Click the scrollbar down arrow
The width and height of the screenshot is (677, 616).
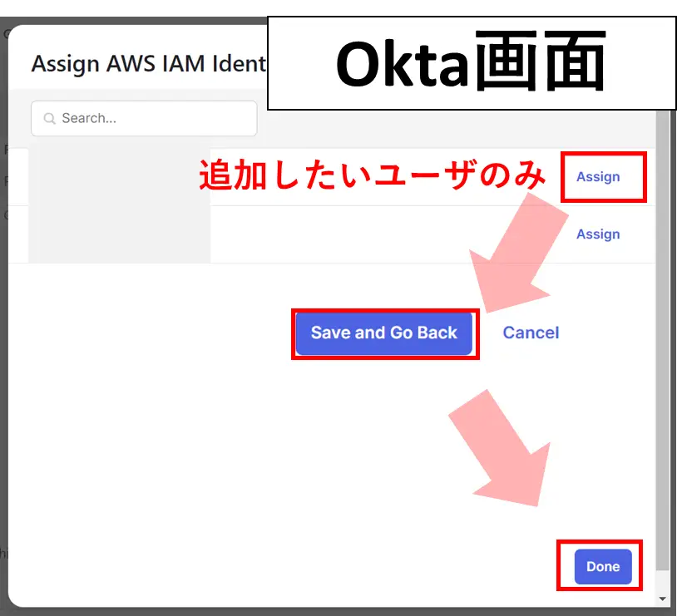[662, 599]
